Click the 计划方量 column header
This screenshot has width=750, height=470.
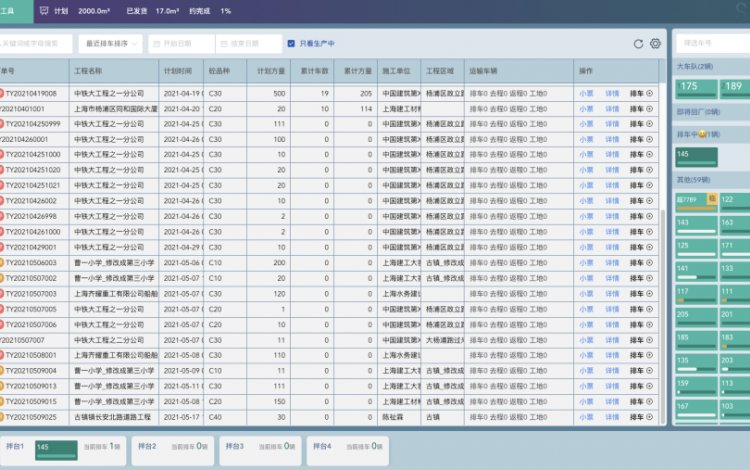(271, 71)
